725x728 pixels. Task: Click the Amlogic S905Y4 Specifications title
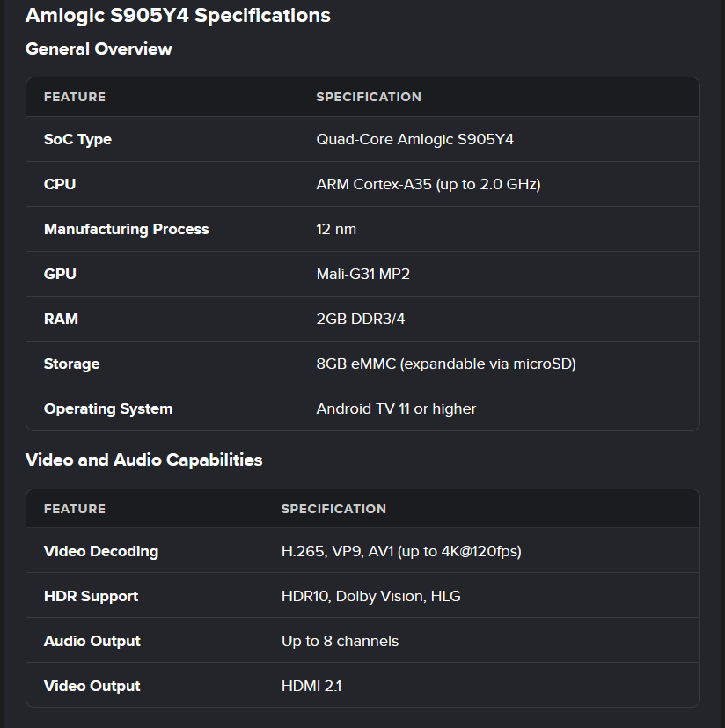pos(178,16)
